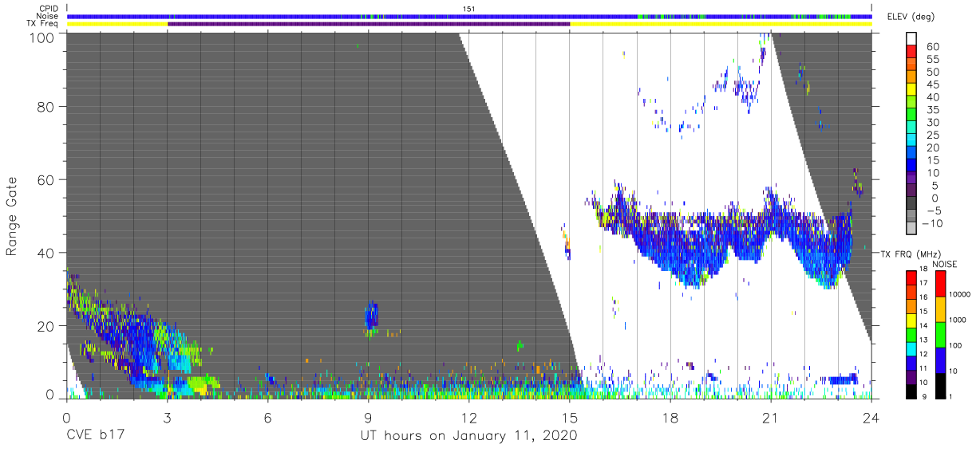980x452 pixels.
Task: Click the 3 tick on UT hours axis
Action: [167, 417]
